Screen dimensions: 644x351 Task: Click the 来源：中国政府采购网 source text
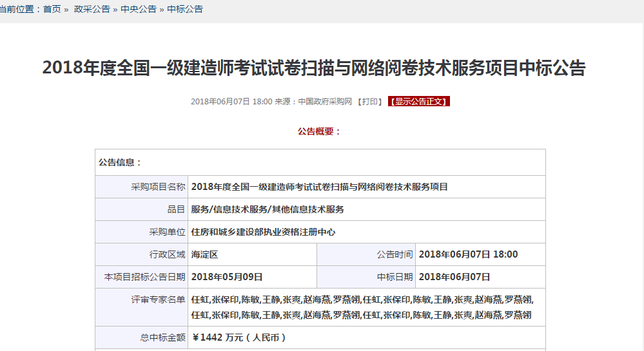pos(313,102)
